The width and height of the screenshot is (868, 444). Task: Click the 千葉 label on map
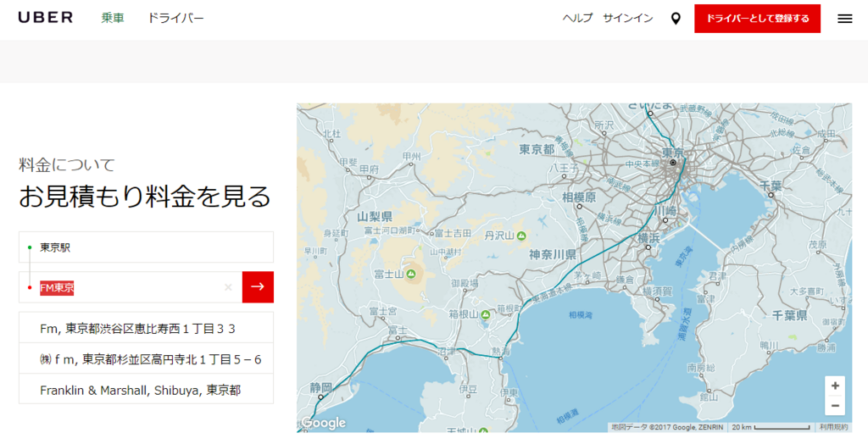770,186
